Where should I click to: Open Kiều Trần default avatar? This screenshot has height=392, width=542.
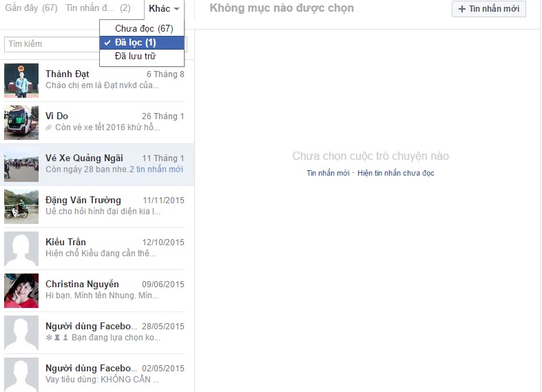pos(21,249)
